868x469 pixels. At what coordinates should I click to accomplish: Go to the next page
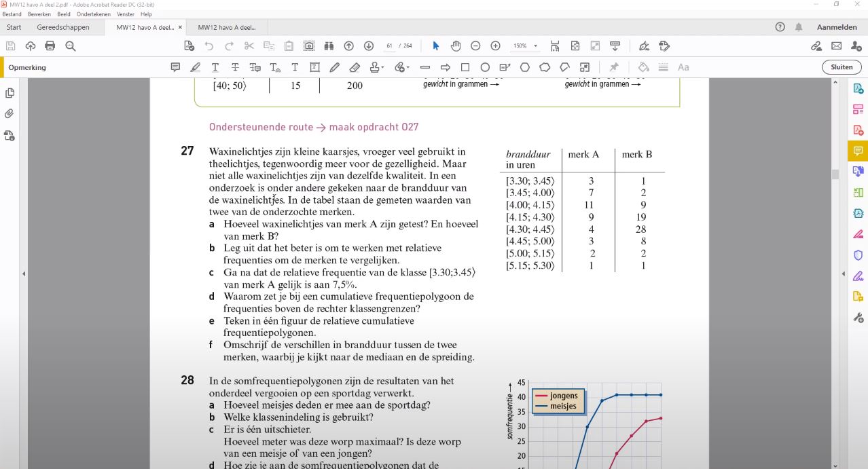(369, 45)
